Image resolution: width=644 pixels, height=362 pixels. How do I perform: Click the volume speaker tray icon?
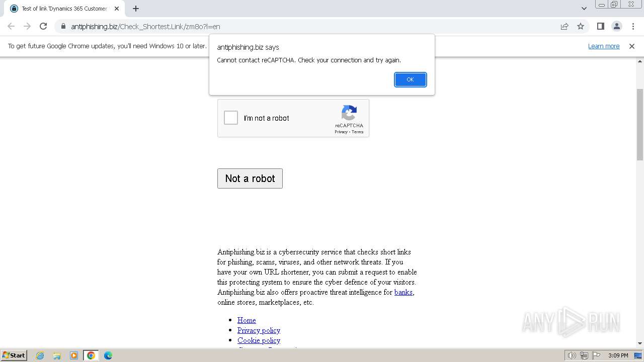[572, 355]
